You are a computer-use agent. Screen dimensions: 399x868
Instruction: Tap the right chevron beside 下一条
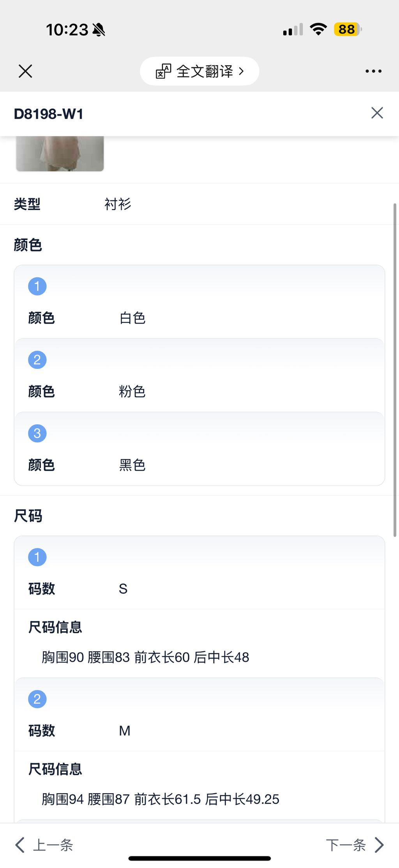point(379,845)
